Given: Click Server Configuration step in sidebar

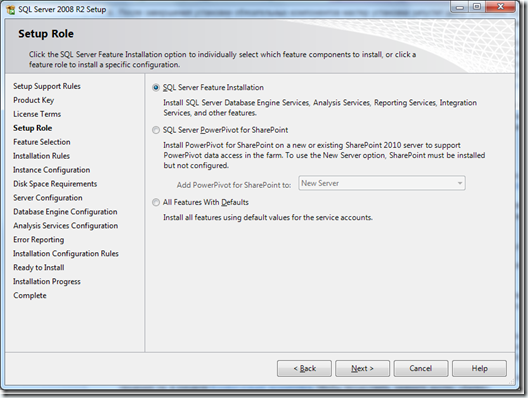Looking at the screenshot, I should [48, 198].
